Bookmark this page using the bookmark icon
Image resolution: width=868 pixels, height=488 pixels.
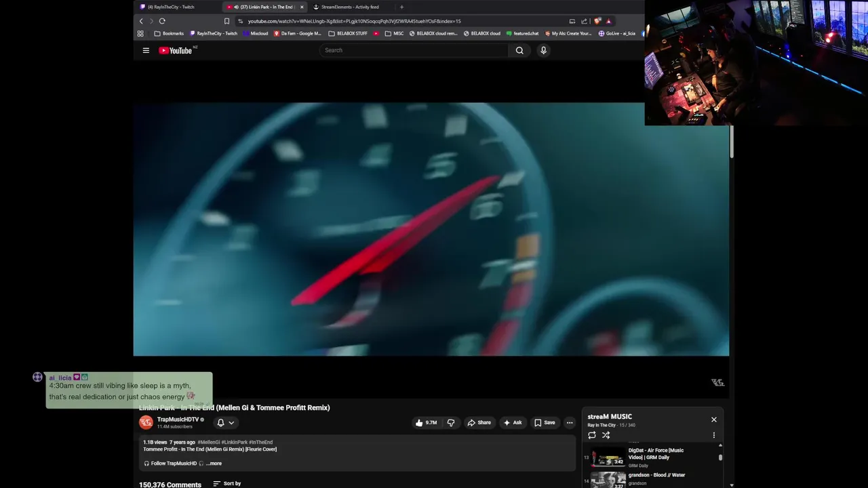227,21
